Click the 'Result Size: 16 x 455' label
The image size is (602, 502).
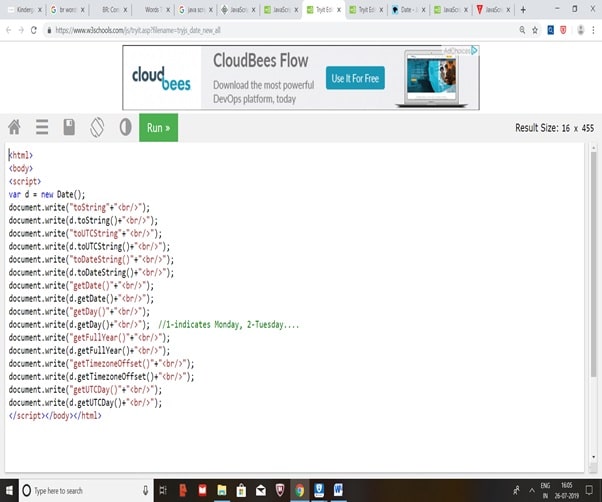point(554,128)
